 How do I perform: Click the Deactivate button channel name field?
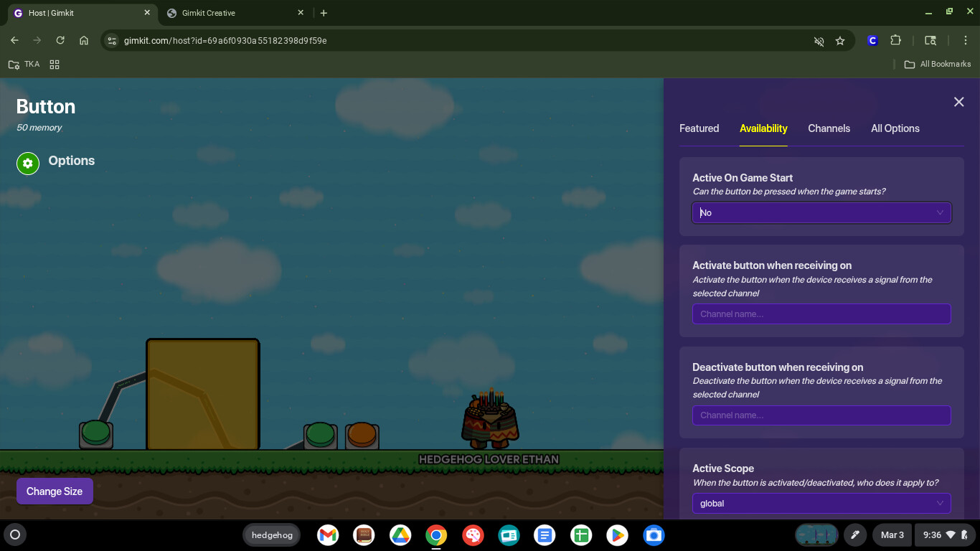(x=821, y=415)
